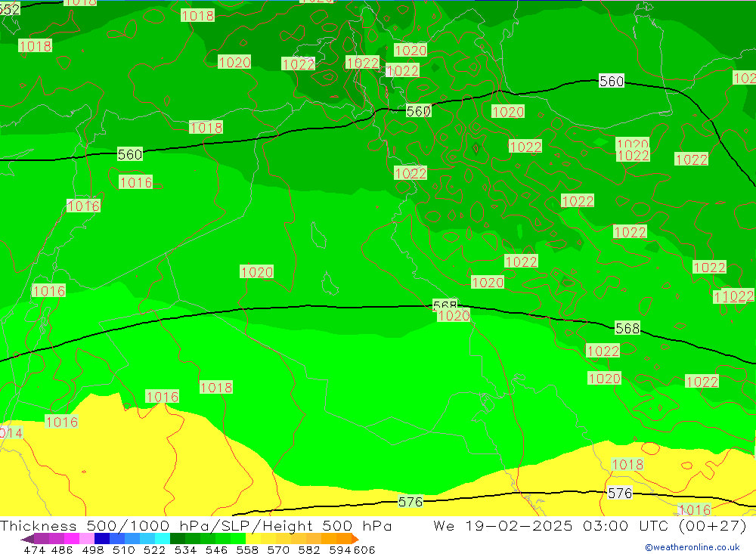Click the legend value 498
Screen dimensions: 756x554
pos(93,549)
